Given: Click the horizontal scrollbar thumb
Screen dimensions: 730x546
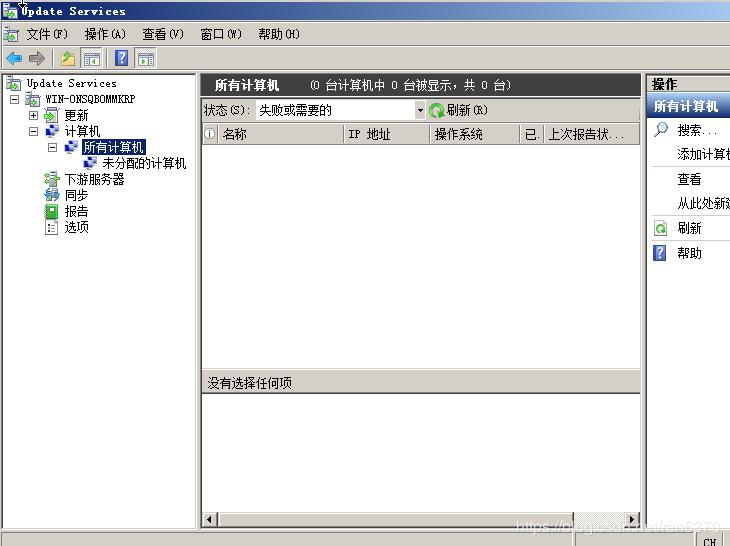Looking at the screenshot, I should click(x=396, y=519).
